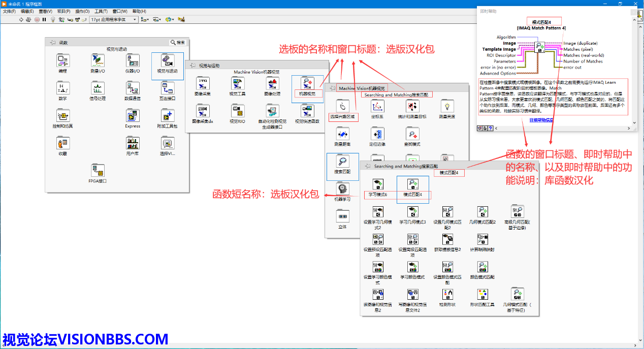Viewport: 644px width, 349px height.
Task: Expand the Distribute Objects toolbar dropdown
Action: 157,19
